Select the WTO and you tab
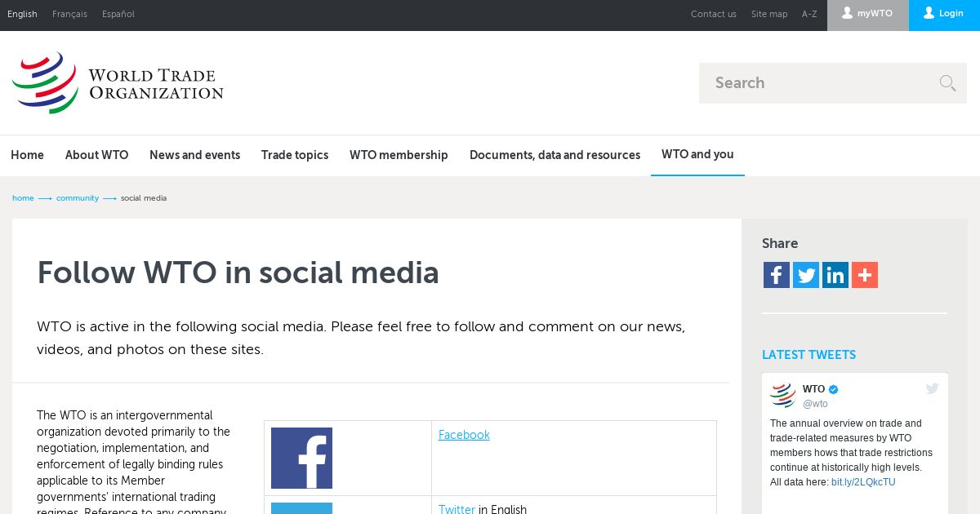This screenshot has height=514, width=980. click(x=697, y=154)
